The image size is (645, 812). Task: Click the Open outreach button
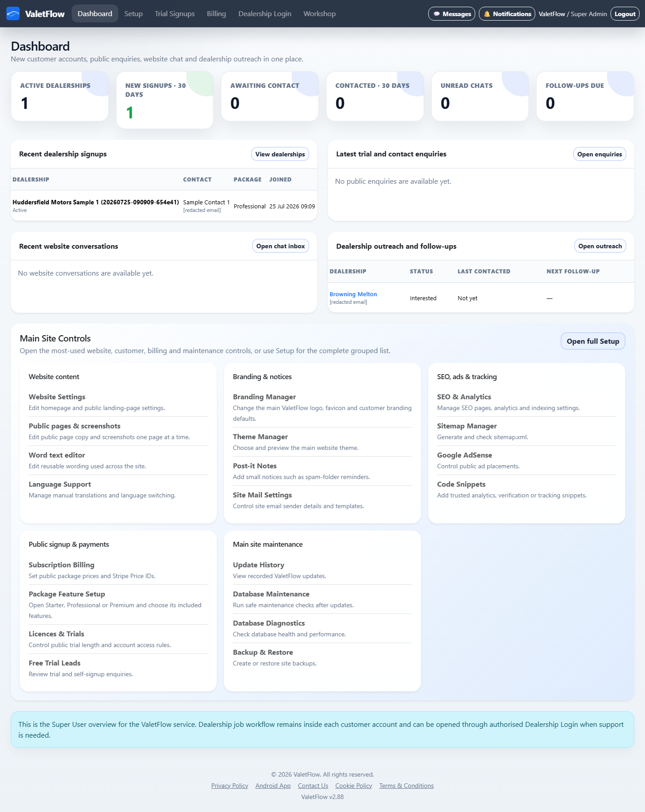600,246
